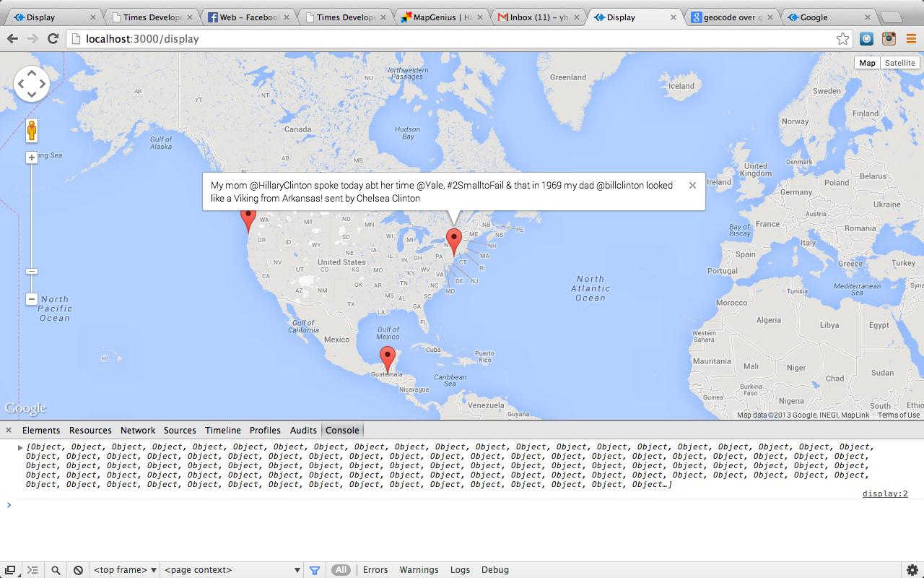Open the Network devtools tab

(x=138, y=430)
